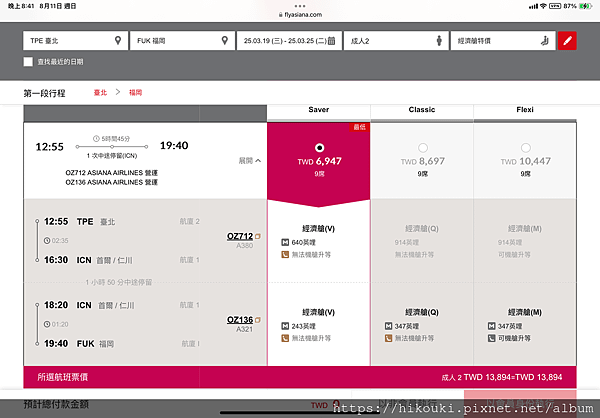Viewport: 600px width, 418px height.
Task: Click the 臺北 breadcrumb link
Action: [100, 93]
